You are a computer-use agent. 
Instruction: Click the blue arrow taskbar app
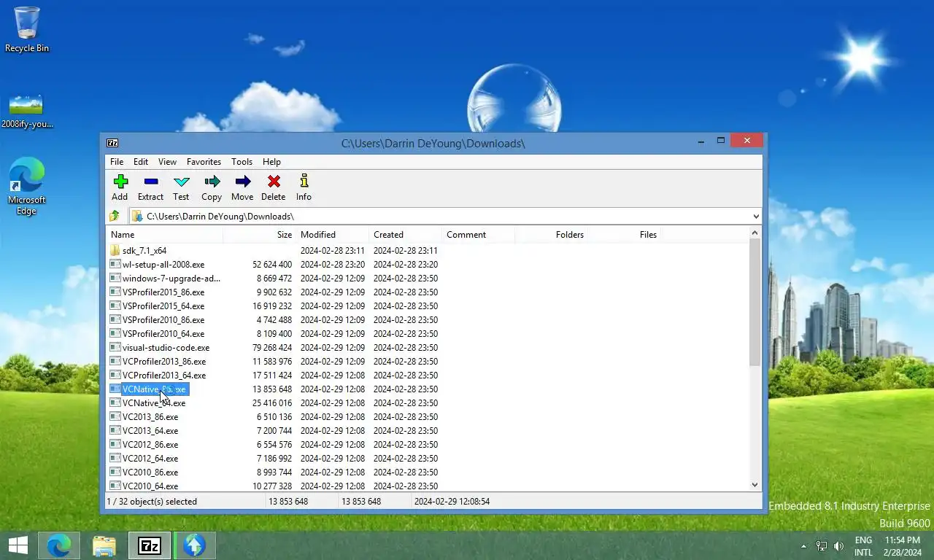coord(194,545)
